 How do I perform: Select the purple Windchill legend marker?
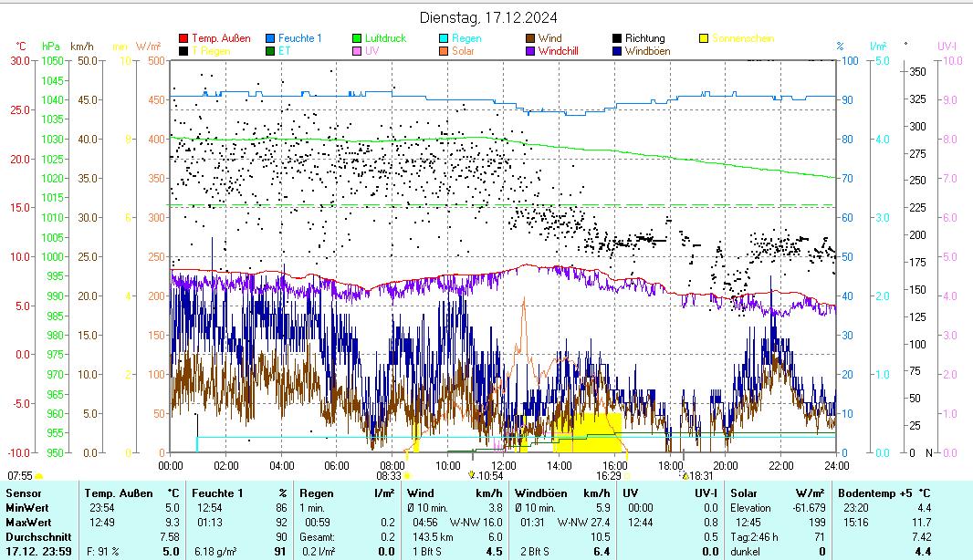click(x=530, y=51)
